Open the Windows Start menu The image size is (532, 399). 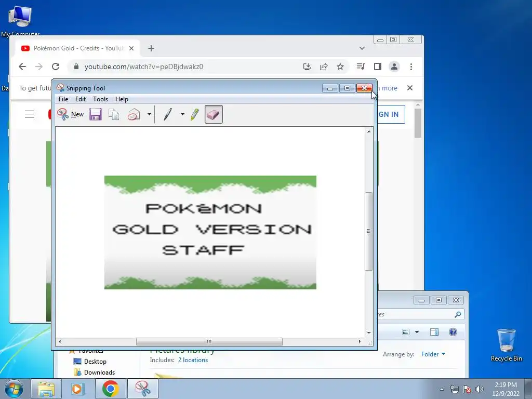tap(14, 389)
